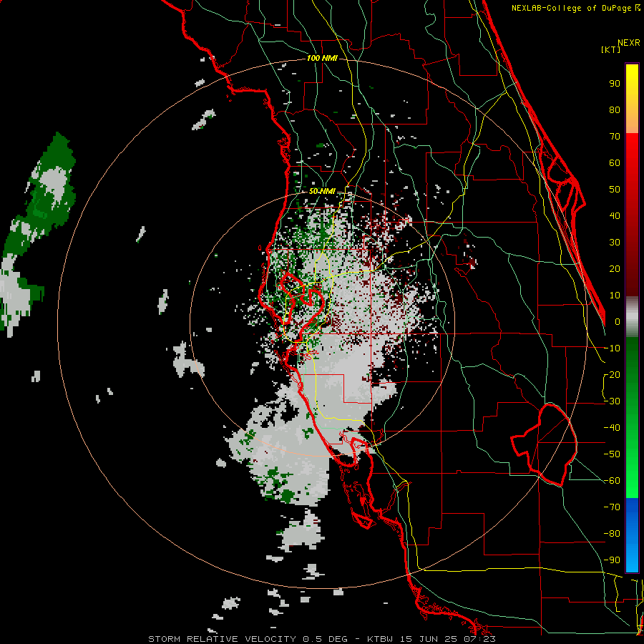This screenshot has height=644, width=644.
Task: Click the -50 knots scale label
Action: [x=612, y=454]
